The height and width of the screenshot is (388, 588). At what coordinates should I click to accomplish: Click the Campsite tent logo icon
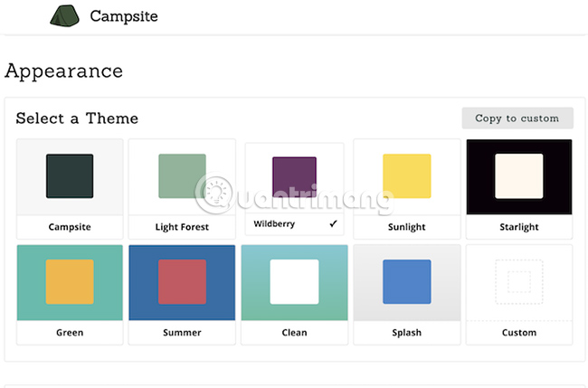point(63,15)
